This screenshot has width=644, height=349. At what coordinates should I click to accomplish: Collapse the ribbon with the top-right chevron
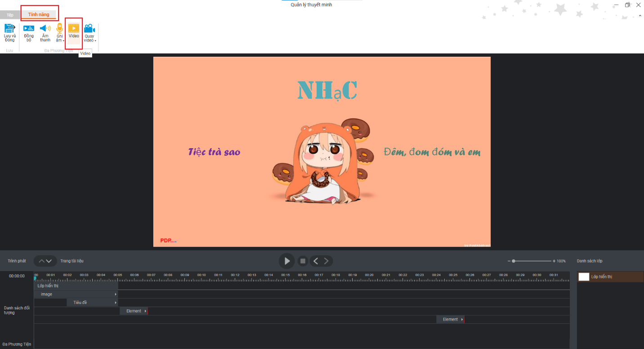(x=640, y=16)
